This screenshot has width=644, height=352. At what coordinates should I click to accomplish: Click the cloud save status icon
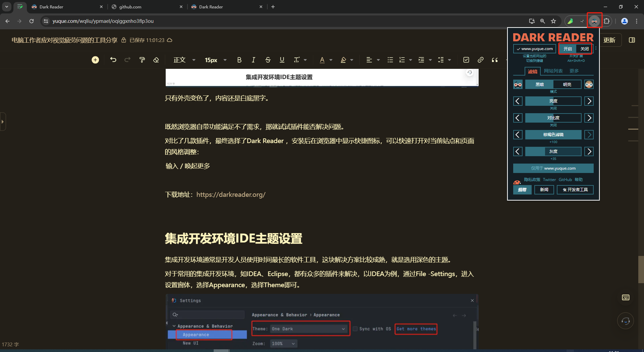pyautogui.click(x=170, y=40)
